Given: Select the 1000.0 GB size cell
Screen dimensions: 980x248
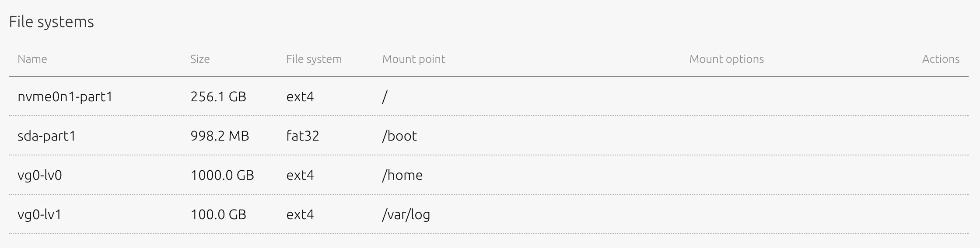Looking at the screenshot, I should click(222, 175).
